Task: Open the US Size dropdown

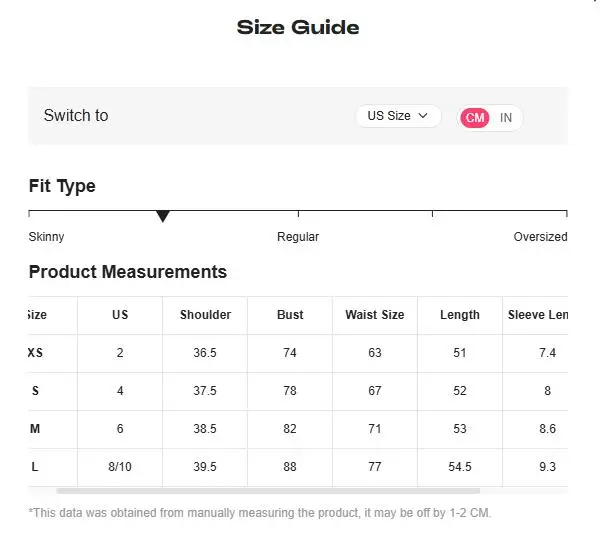Action: (398, 116)
